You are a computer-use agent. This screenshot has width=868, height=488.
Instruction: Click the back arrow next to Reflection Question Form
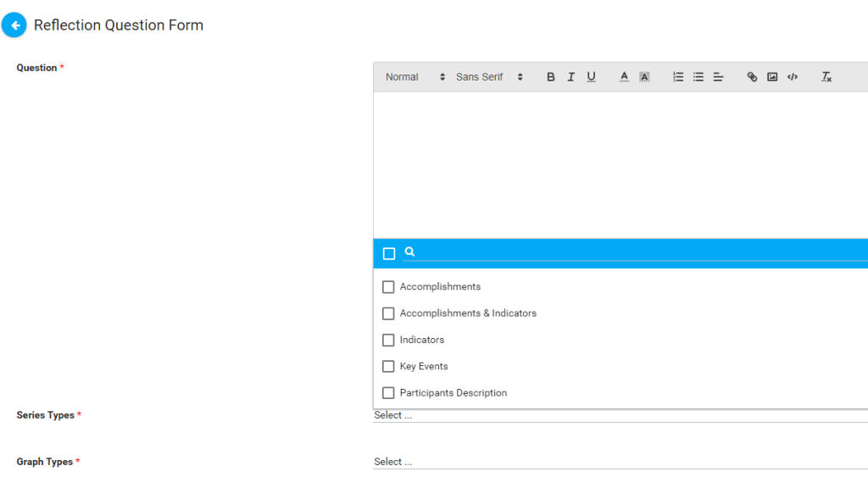(x=14, y=25)
